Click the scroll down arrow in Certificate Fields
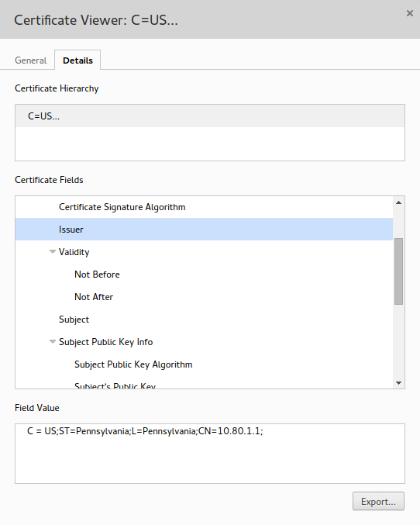 (x=398, y=383)
